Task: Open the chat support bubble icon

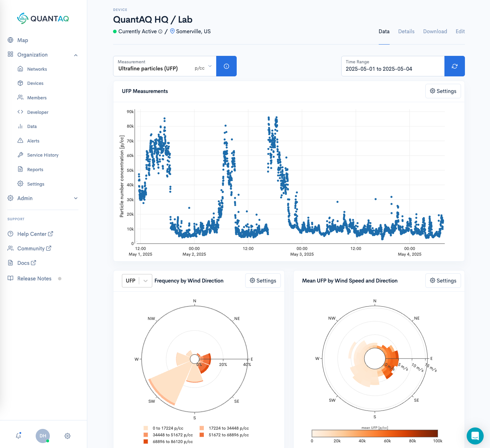Action: (x=475, y=436)
